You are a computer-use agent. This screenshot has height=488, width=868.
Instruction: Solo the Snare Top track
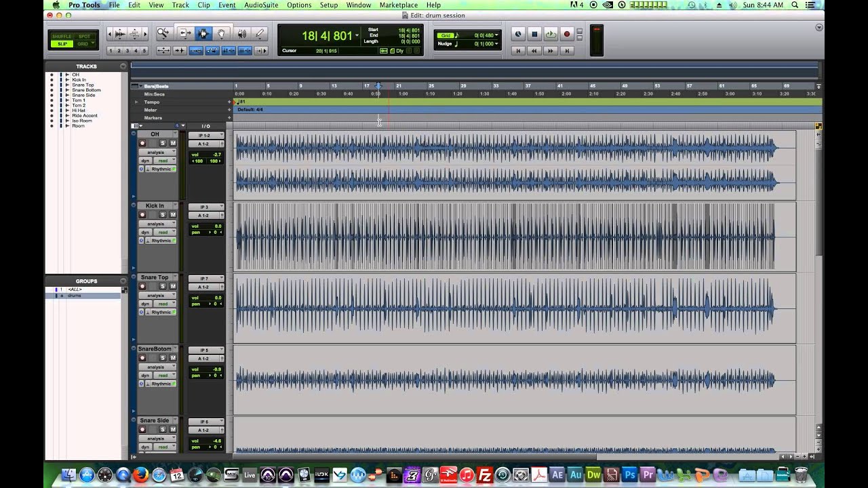162,287
